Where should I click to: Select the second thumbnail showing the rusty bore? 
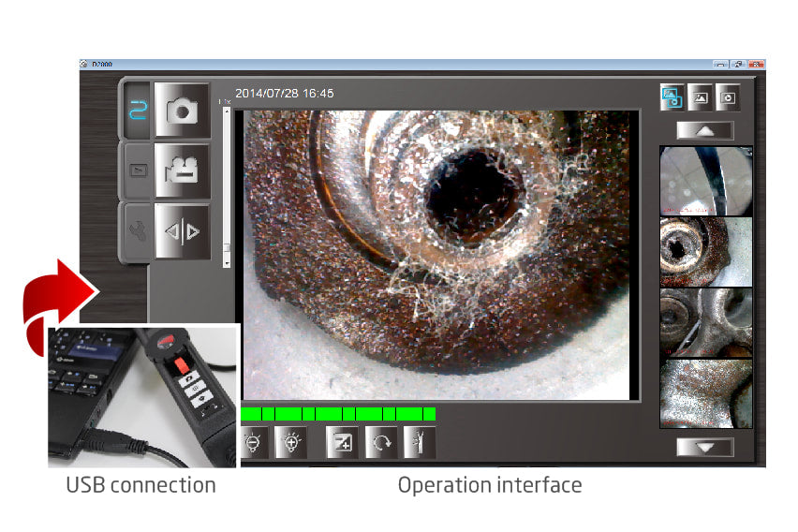(x=705, y=251)
